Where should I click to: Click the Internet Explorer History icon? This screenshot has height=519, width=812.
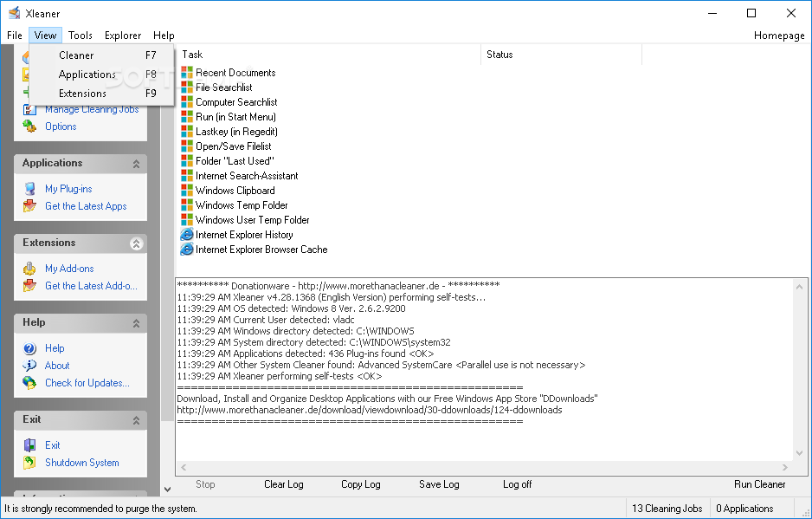[x=186, y=235]
